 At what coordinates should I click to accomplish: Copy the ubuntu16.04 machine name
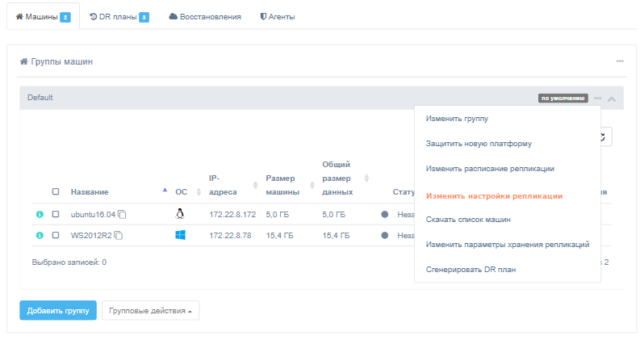click(x=123, y=215)
